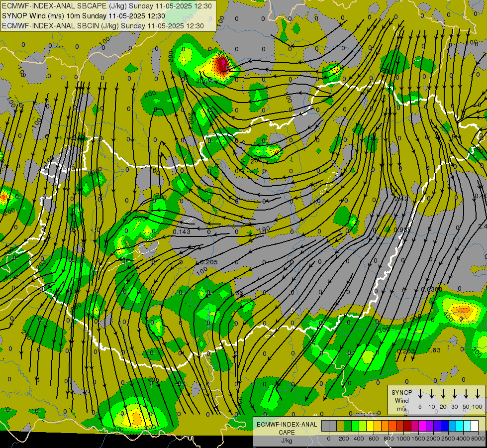
Task: Click the SYNOP Wind 10m title line
Action: 83,16
